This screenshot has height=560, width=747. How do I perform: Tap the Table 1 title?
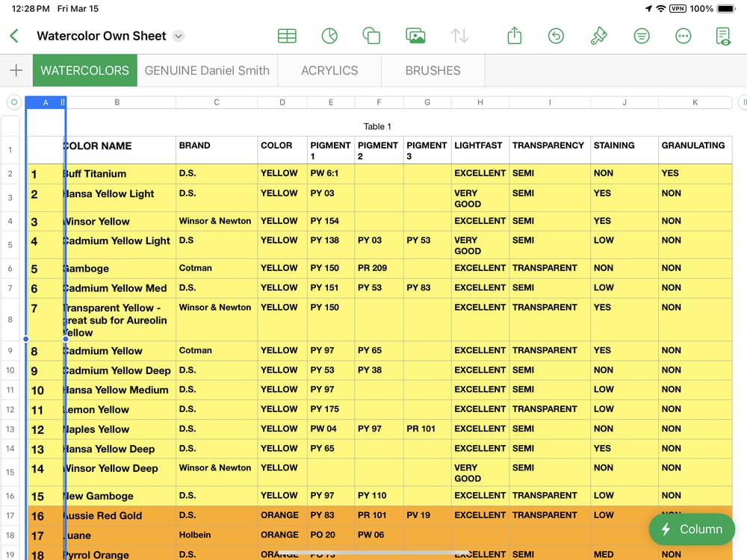(377, 126)
